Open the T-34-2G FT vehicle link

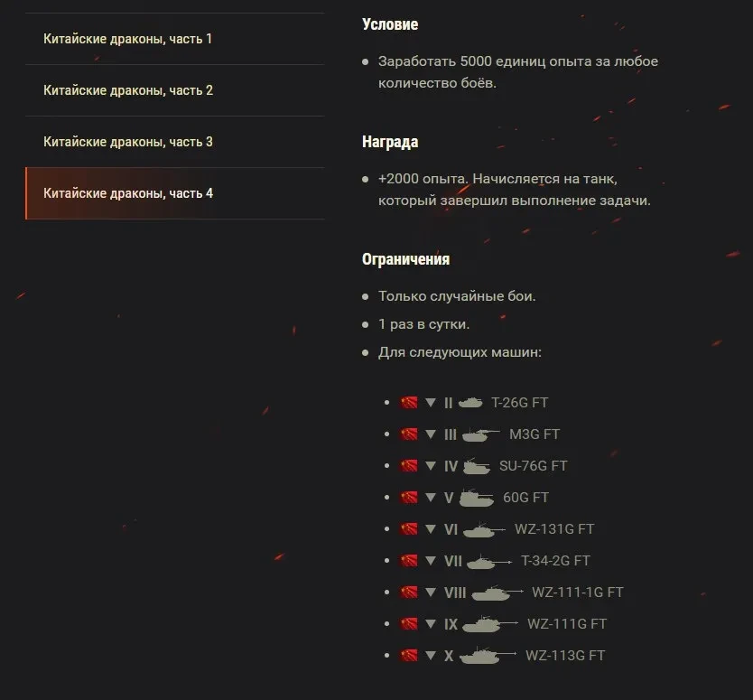(x=555, y=561)
